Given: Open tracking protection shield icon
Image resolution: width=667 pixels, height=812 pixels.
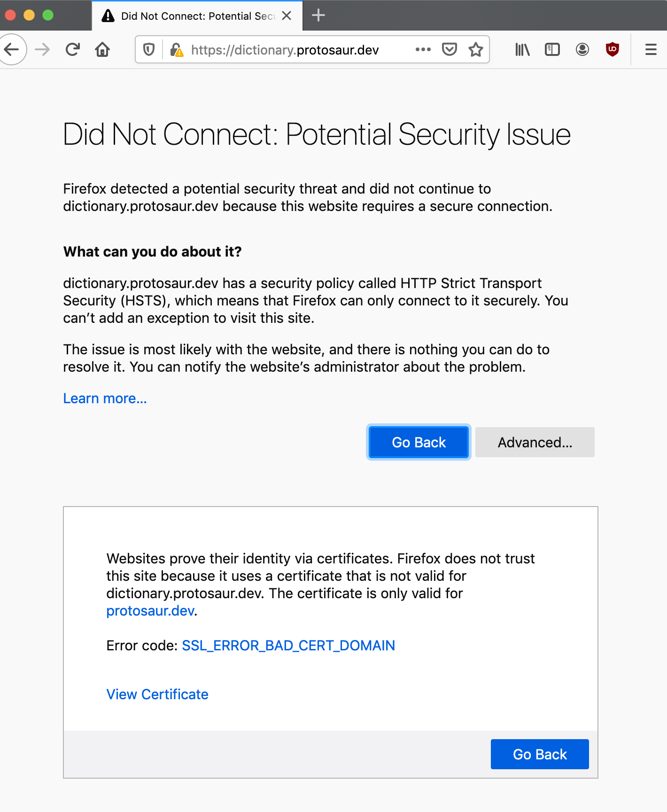Looking at the screenshot, I should [x=149, y=49].
